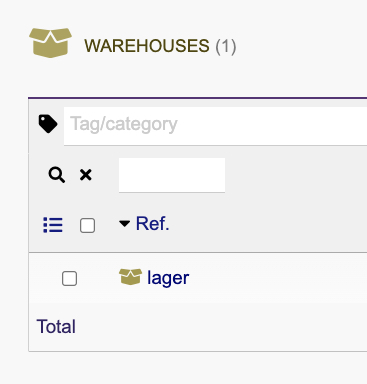Click the black tag icon beside category filter

click(48, 124)
